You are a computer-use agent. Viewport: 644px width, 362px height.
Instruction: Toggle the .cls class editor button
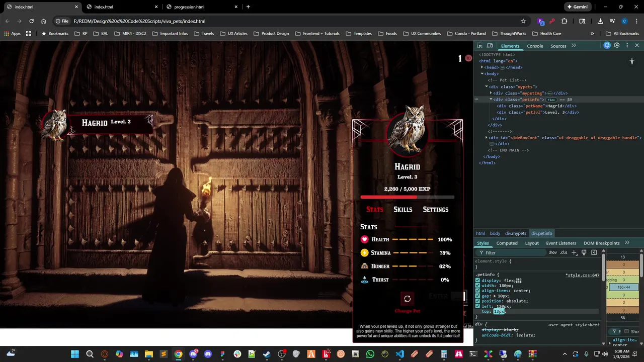[563, 252]
